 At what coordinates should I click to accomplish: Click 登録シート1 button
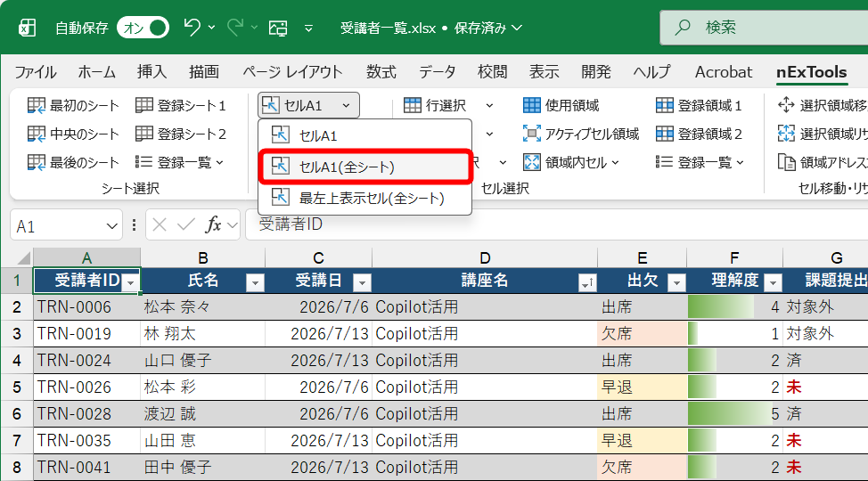coord(181,105)
